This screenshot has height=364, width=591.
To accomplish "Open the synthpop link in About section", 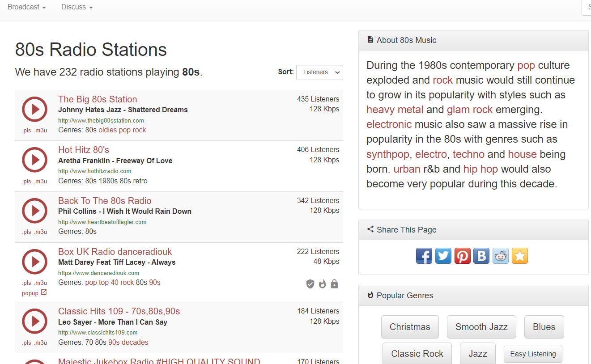I will pyautogui.click(x=387, y=154).
